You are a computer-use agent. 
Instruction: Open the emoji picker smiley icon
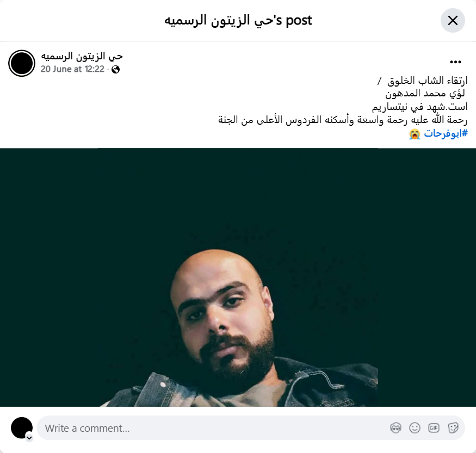click(x=415, y=428)
